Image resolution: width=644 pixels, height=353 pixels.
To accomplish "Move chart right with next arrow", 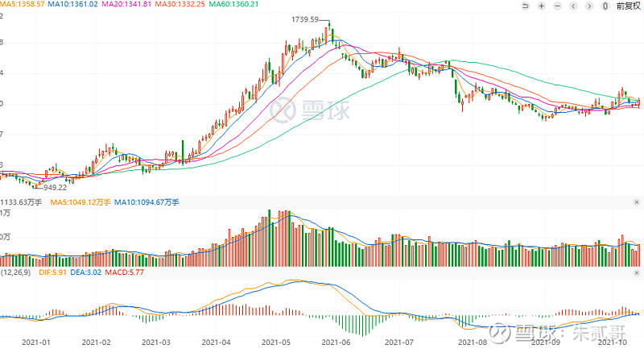I will point(589,6).
